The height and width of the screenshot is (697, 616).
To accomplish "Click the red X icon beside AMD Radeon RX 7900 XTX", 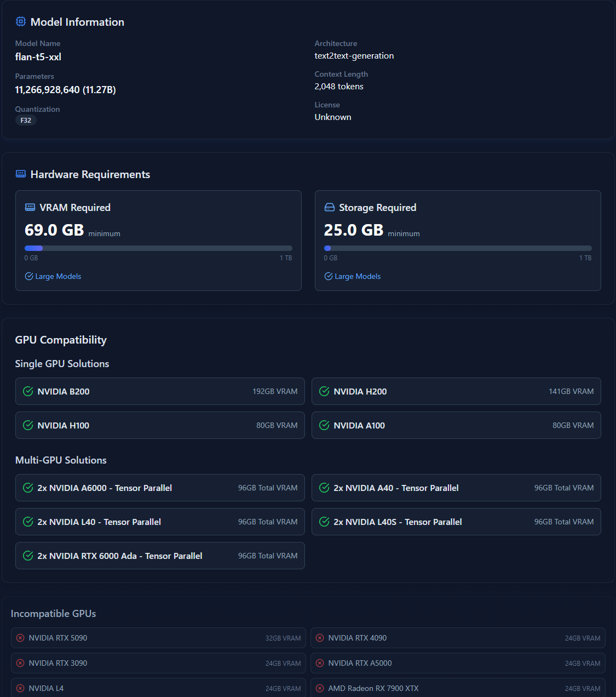I will (x=320, y=688).
